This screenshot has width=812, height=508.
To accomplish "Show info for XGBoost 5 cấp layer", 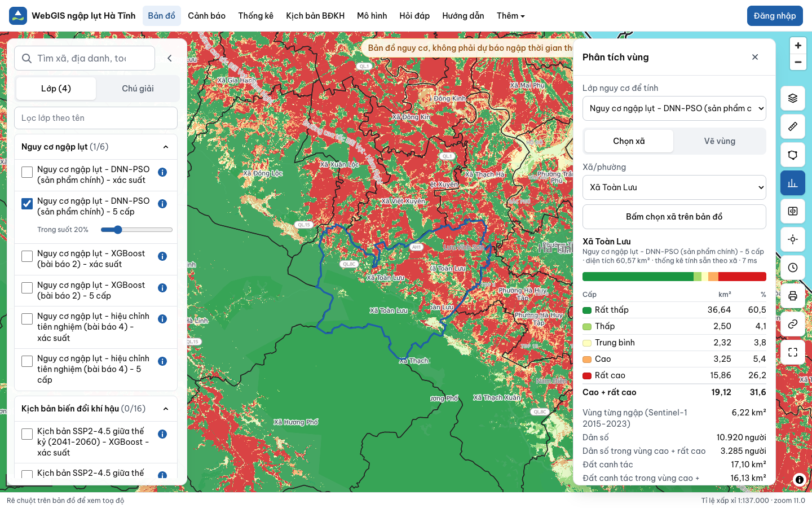I will (162, 288).
